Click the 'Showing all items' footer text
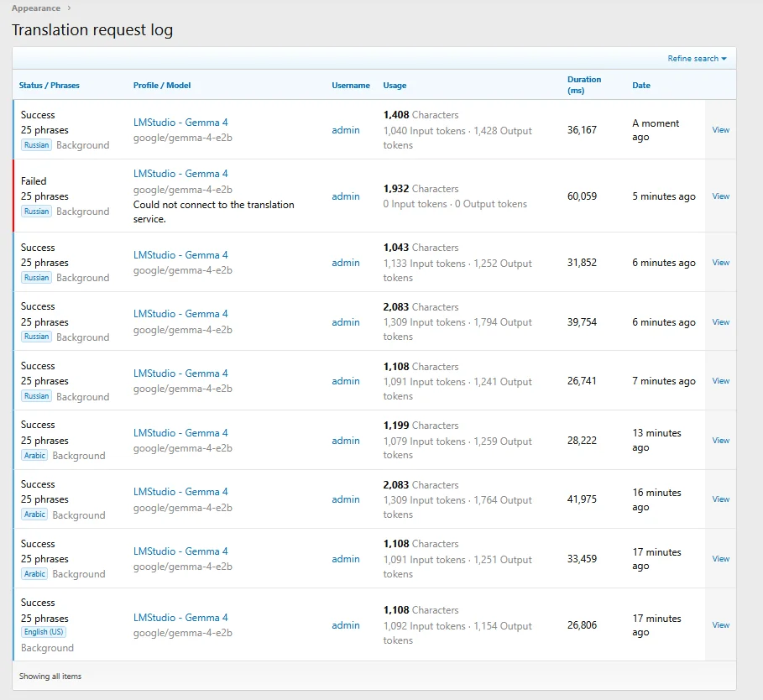The width and height of the screenshot is (763, 700). pyautogui.click(x=50, y=676)
